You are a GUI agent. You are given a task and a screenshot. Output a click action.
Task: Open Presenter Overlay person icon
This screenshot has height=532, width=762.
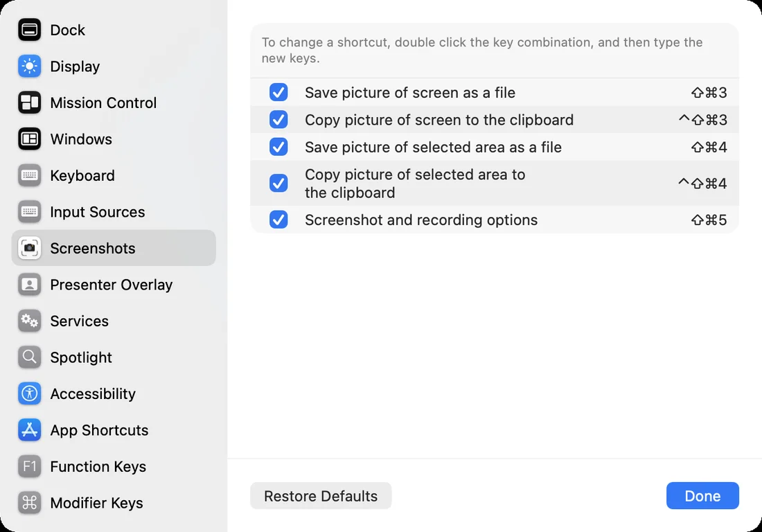coord(30,284)
